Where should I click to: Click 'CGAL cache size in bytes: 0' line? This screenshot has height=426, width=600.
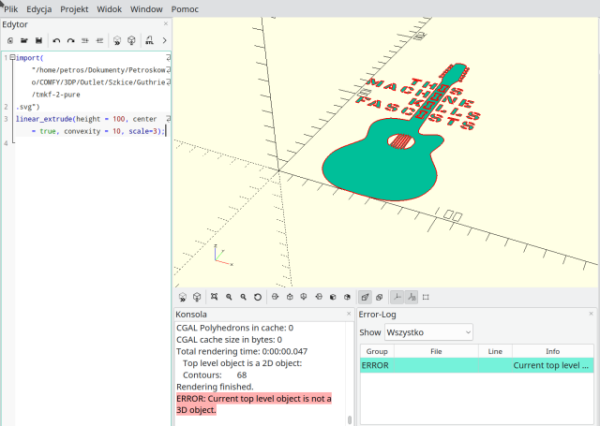[x=229, y=339]
